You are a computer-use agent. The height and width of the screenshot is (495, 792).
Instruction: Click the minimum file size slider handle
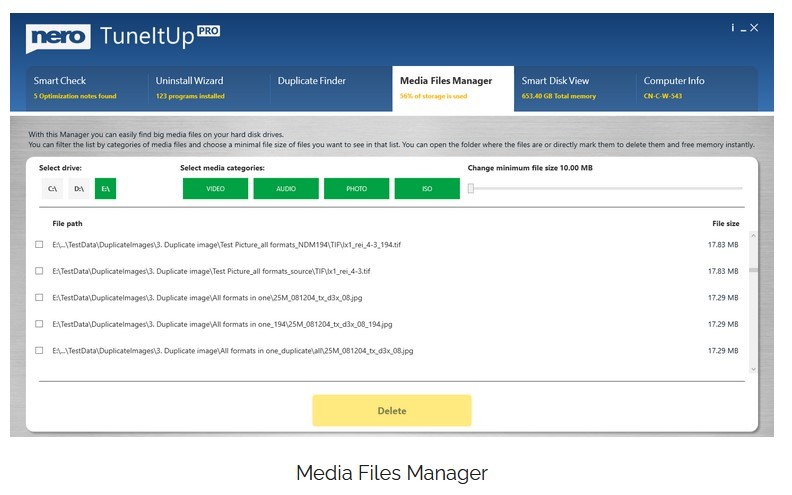(470, 188)
